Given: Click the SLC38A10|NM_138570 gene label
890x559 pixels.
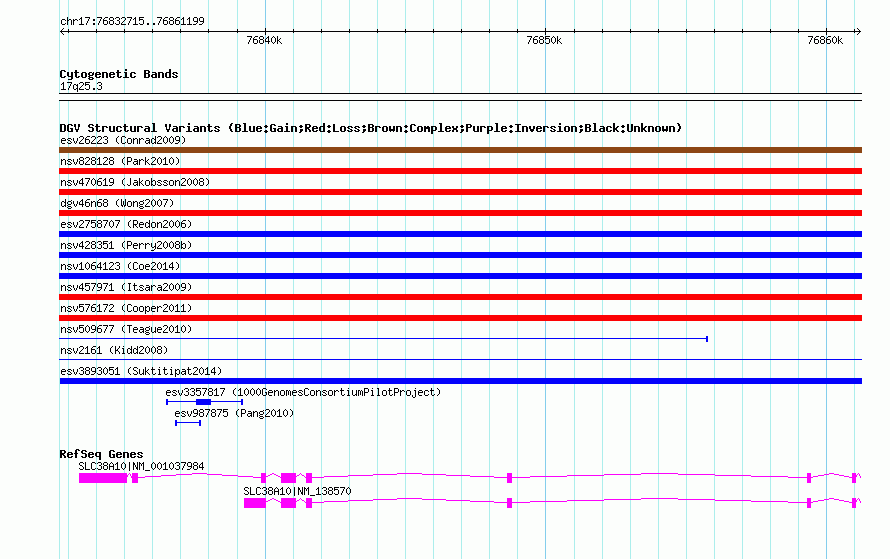Looking at the screenshot, I should point(297,491).
